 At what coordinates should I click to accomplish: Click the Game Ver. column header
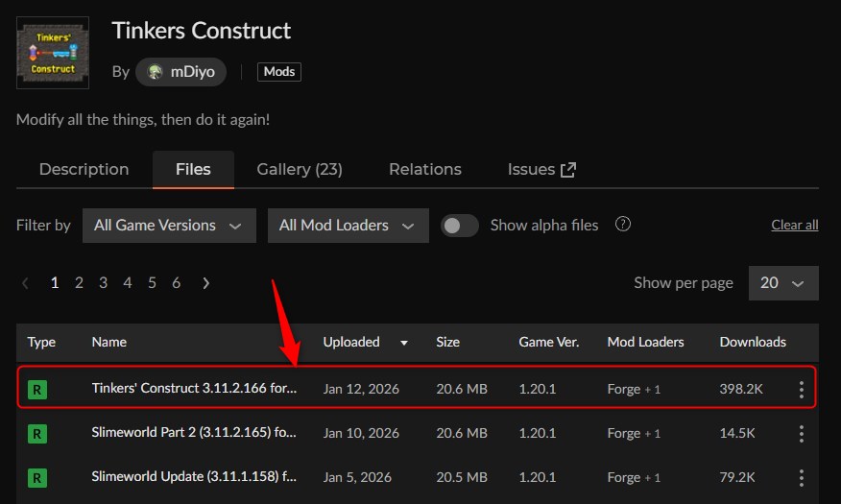pos(549,342)
